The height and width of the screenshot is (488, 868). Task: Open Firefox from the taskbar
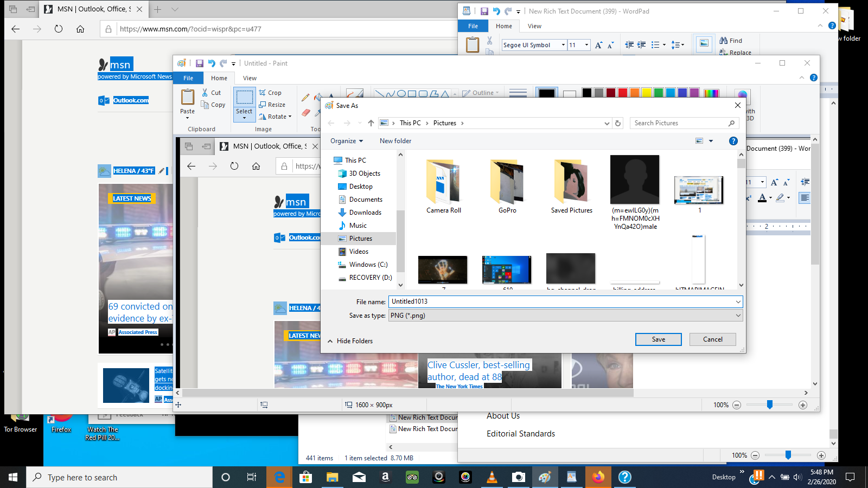point(598,477)
